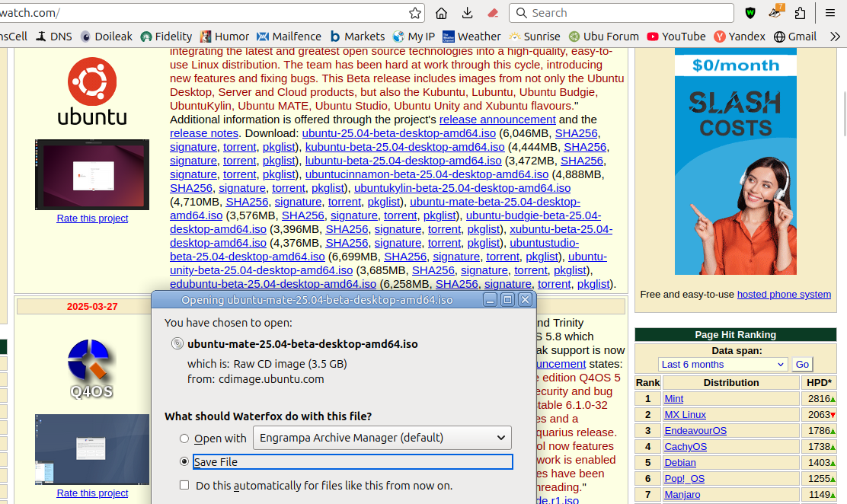This screenshot has width=847, height=504.
Task: Open the Extensions puzzle-piece icon
Action: [800, 13]
